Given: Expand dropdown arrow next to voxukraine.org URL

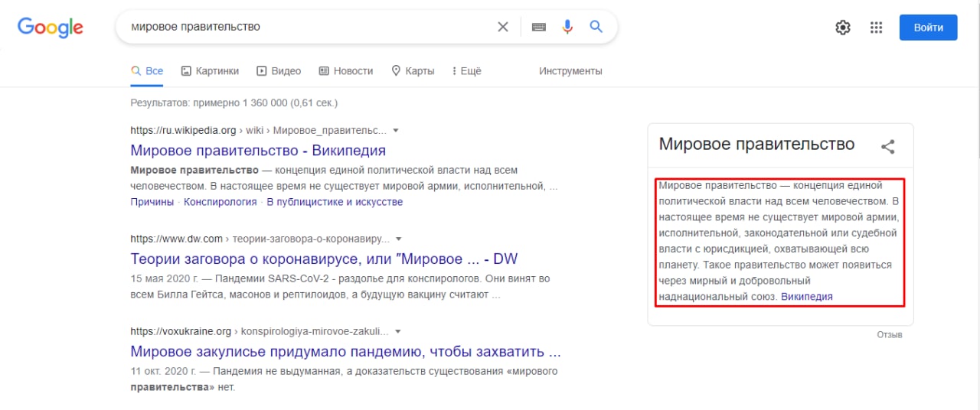Looking at the screenshot, I should click(397, 332).
